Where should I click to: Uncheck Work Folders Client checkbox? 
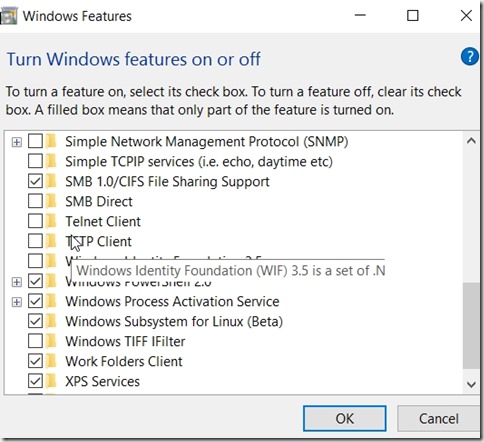[35, 361]
